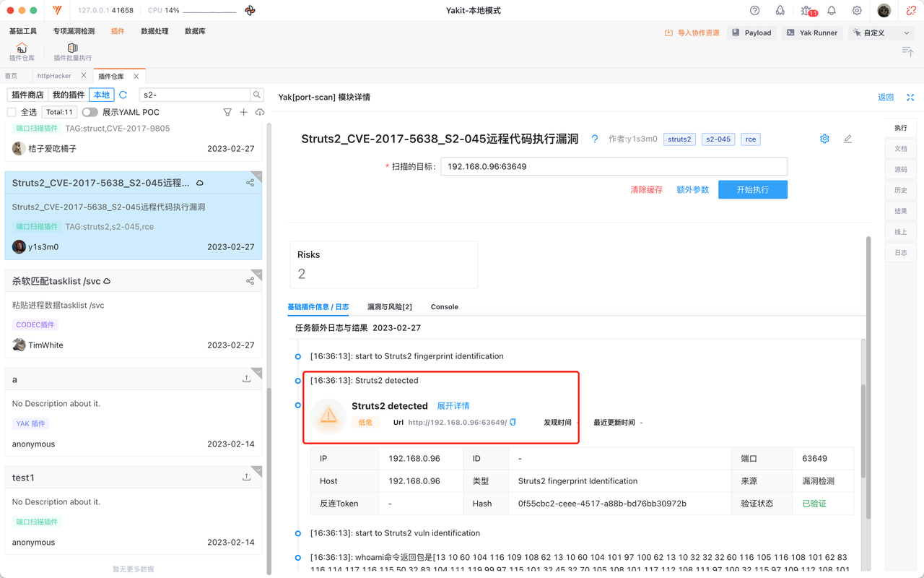Switch to the httpHacker tab

coord(54,76)
